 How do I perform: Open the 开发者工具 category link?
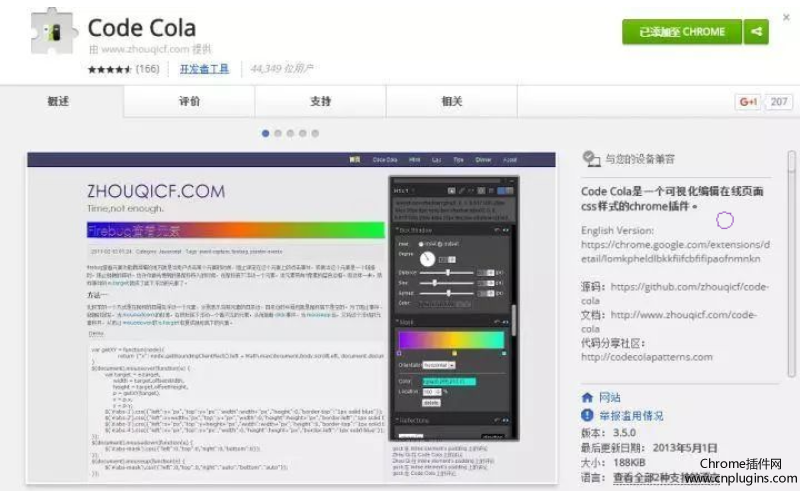[204, 69]
